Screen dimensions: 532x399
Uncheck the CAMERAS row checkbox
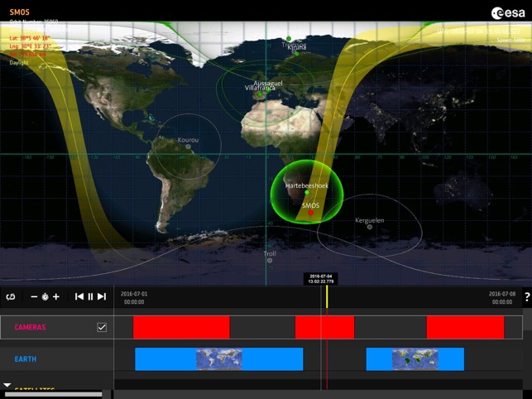[x=102, y=327]
